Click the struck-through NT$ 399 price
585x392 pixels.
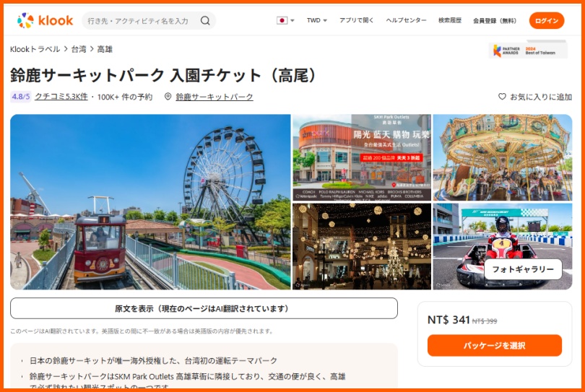tap(485, 321)
